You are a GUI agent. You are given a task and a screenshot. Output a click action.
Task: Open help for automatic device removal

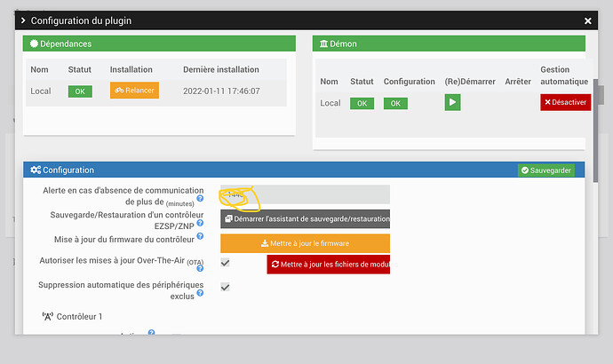[200, 293]
